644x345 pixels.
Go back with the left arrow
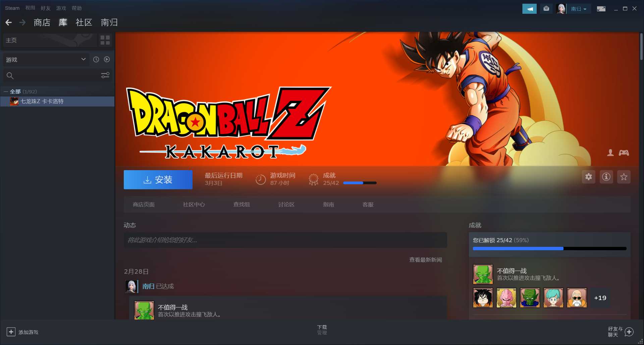pyautogui.click(x=9, y=22)
